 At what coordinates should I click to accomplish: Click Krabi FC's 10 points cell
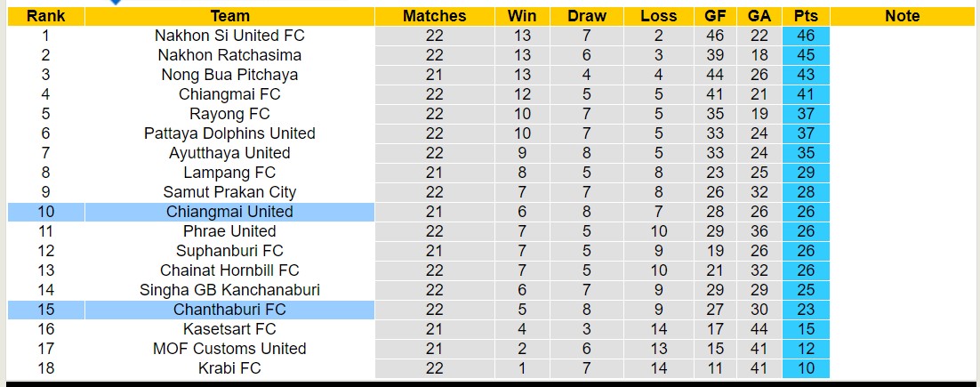(x=806, y=368)
